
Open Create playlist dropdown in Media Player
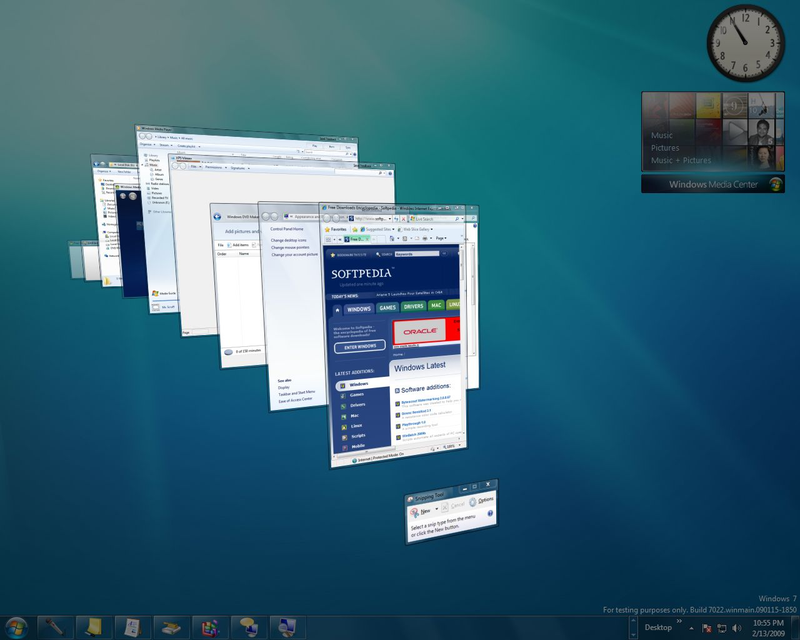click(x=188, y=146)
